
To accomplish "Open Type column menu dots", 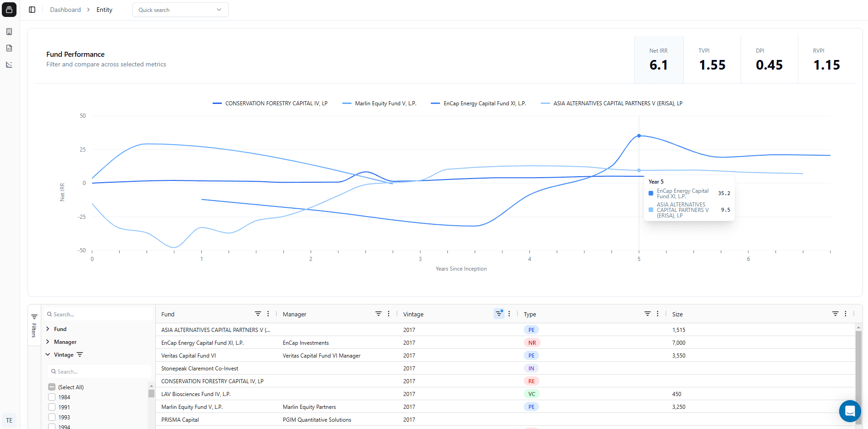I will click(x=658, y=314).
